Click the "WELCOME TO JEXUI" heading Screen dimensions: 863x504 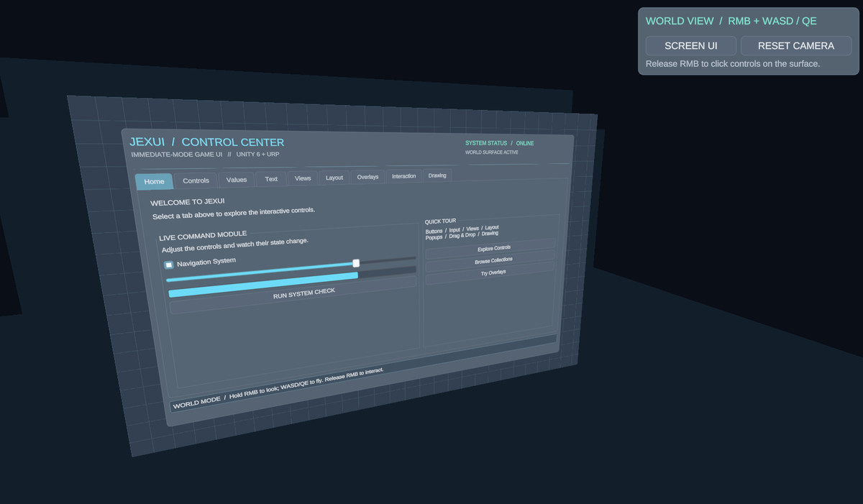click(x=188, y=202)
